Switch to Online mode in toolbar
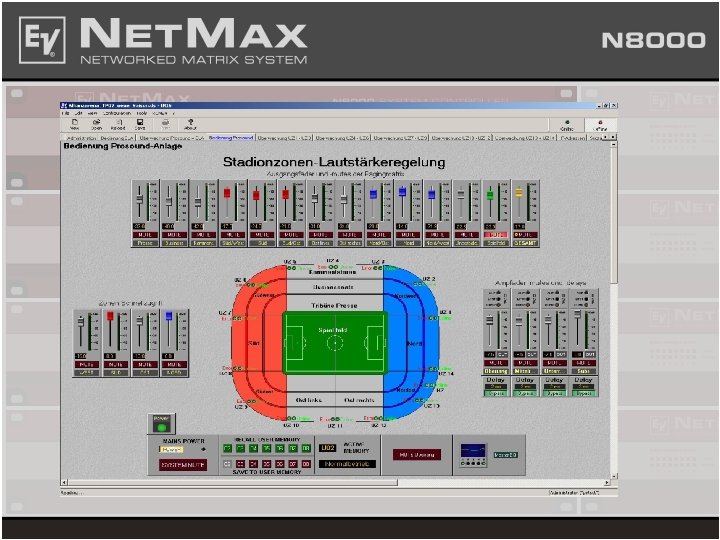The height and width of the screenshot is (540, 720). pos(567,125)
